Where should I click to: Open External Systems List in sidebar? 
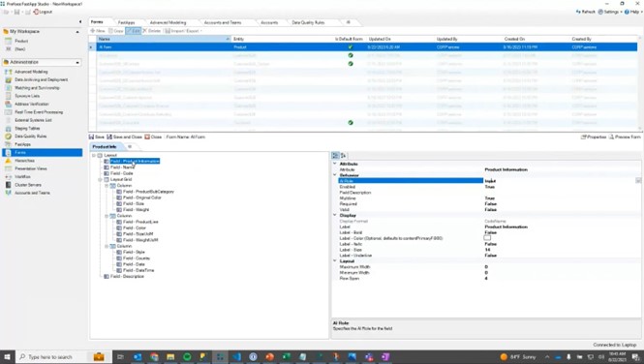point(33,120)
